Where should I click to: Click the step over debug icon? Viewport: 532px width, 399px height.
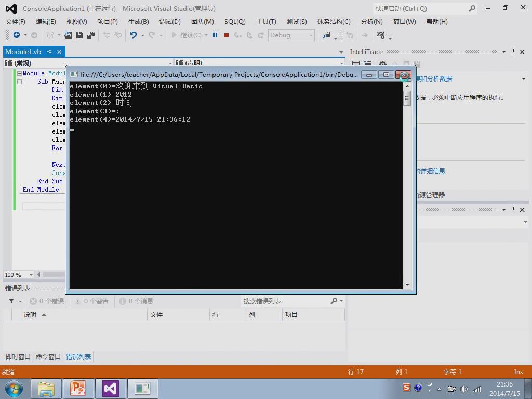point(250,35)
